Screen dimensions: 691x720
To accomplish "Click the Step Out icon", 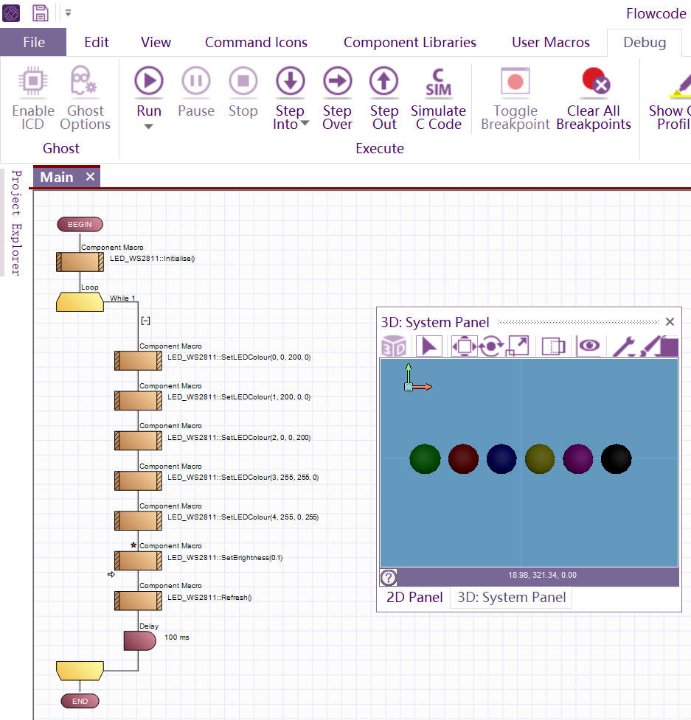I will click(384, 81).
